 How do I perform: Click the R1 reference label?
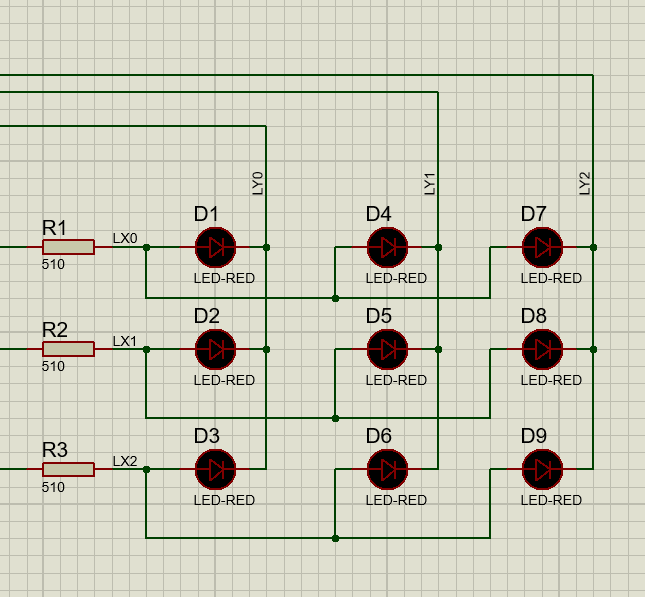point(54,228)
